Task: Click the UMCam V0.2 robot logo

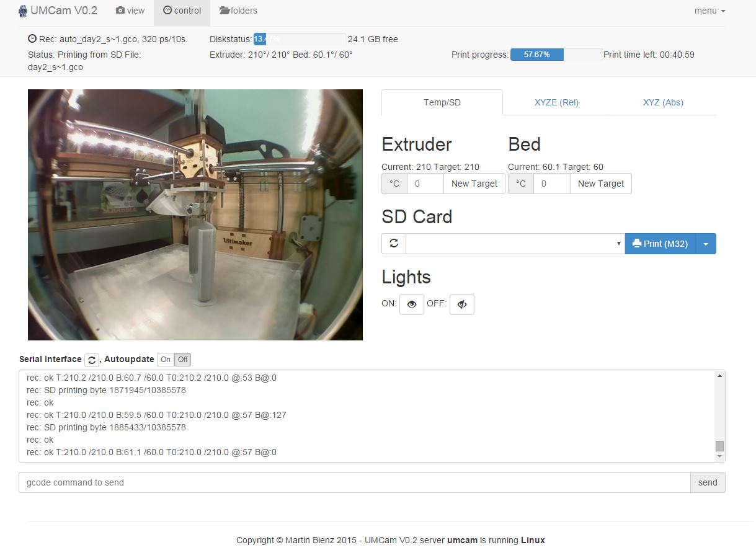Action: point(23,11)
